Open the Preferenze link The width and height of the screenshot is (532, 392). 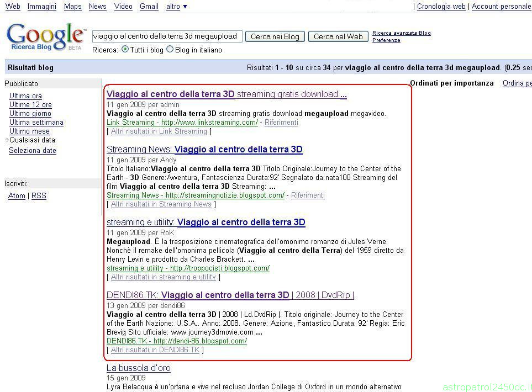point(386,40)
